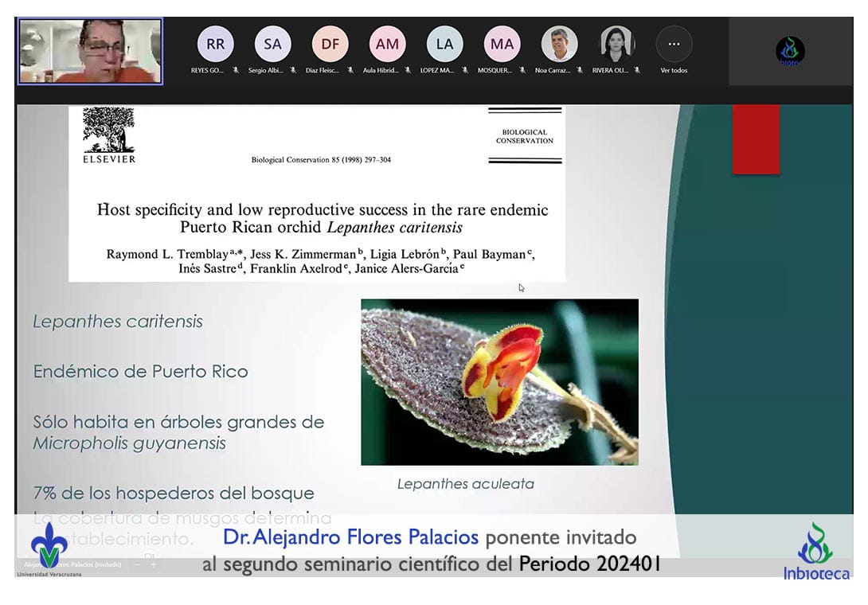Viewport: 868px width, 605px height.
Task: Click the DF avatar for Diaz Fleisc
Action: click(330, 45)
